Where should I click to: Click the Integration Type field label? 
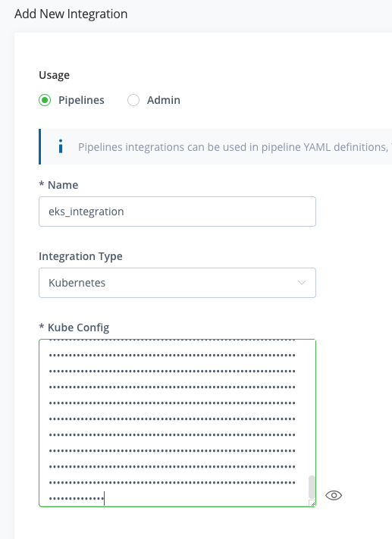pos(80,256)
